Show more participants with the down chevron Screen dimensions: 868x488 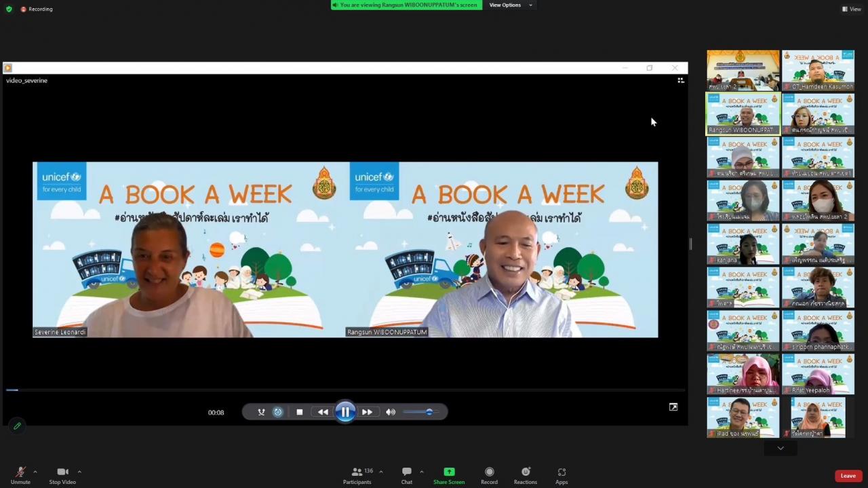pyautogui.click(x=781, y=448)
